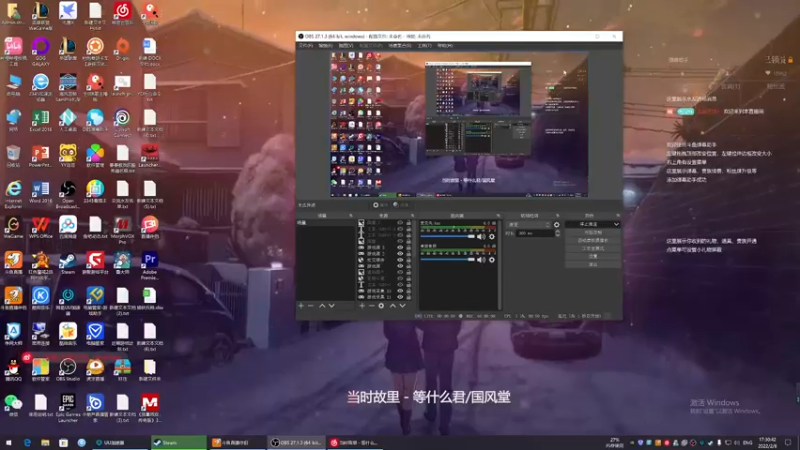Click the transition duration stepper arrows
The image size is (800, 450).
pyautogui.click(x=557, y=233)
